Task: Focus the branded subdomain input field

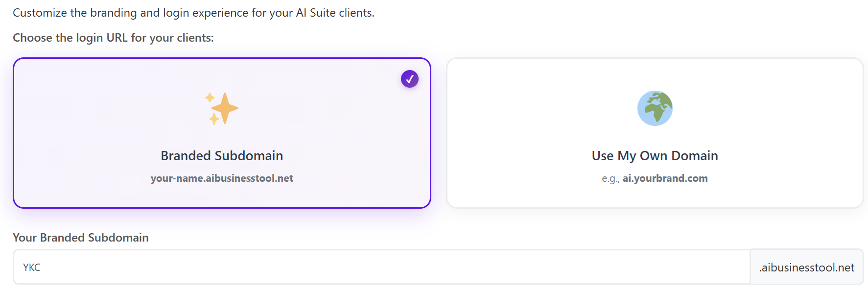Action: [x=382, y=267]
